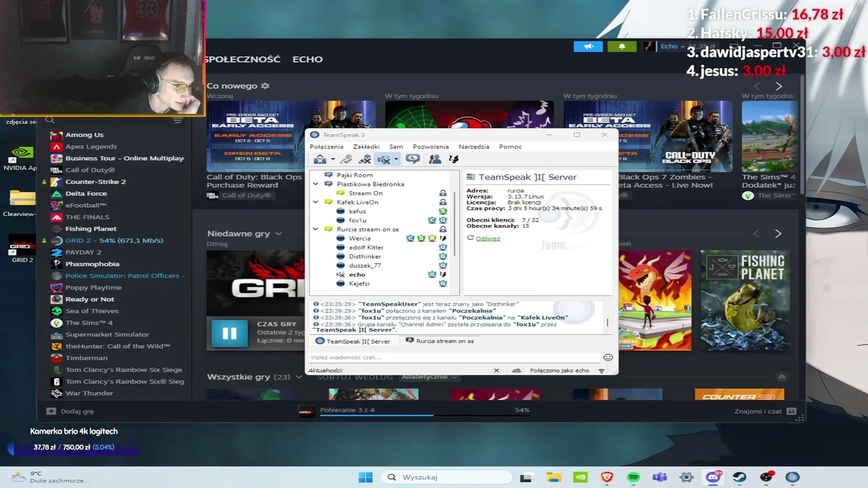
Task: Open Brave browser from the taskbar
Action: [607, 477]
